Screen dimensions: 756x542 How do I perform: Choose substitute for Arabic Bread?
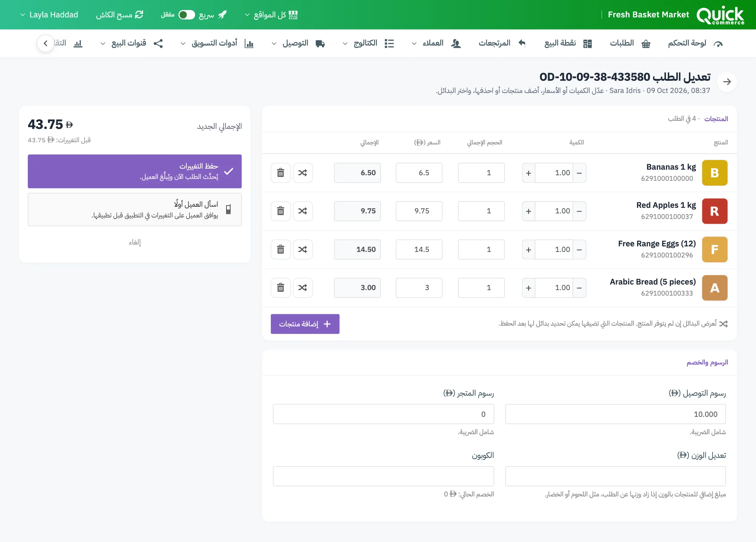pyautogui.click(x=303, y=287)
